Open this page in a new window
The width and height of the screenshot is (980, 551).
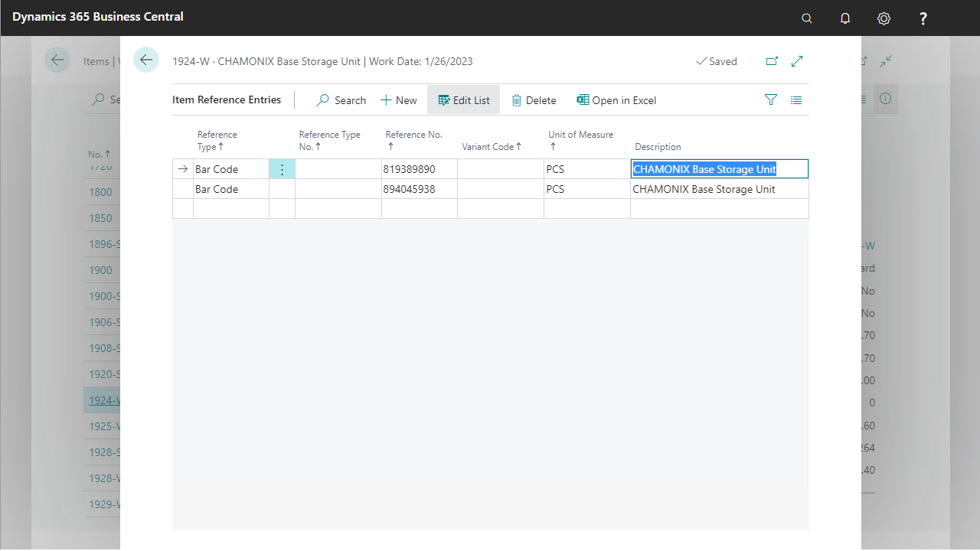click(772, 61)
